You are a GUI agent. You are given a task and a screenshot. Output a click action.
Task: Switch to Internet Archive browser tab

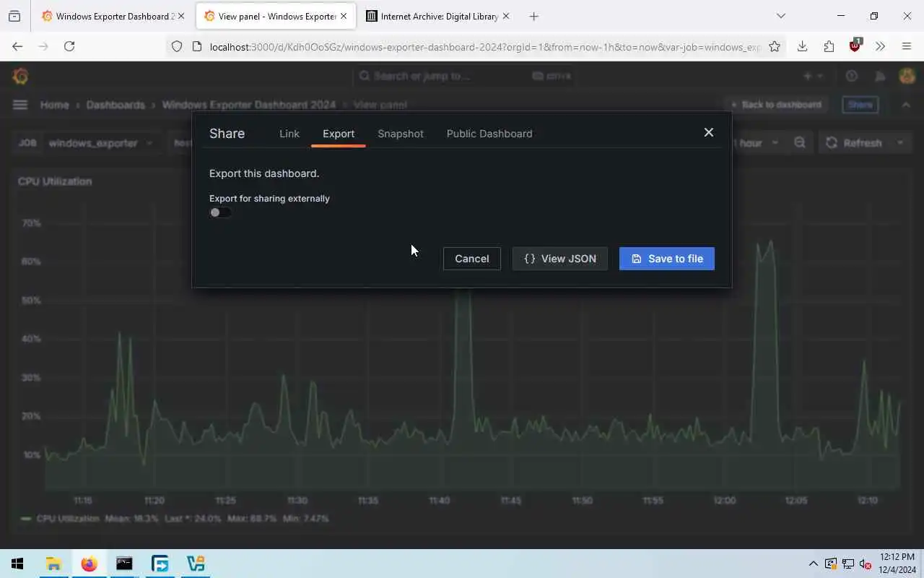432,16
